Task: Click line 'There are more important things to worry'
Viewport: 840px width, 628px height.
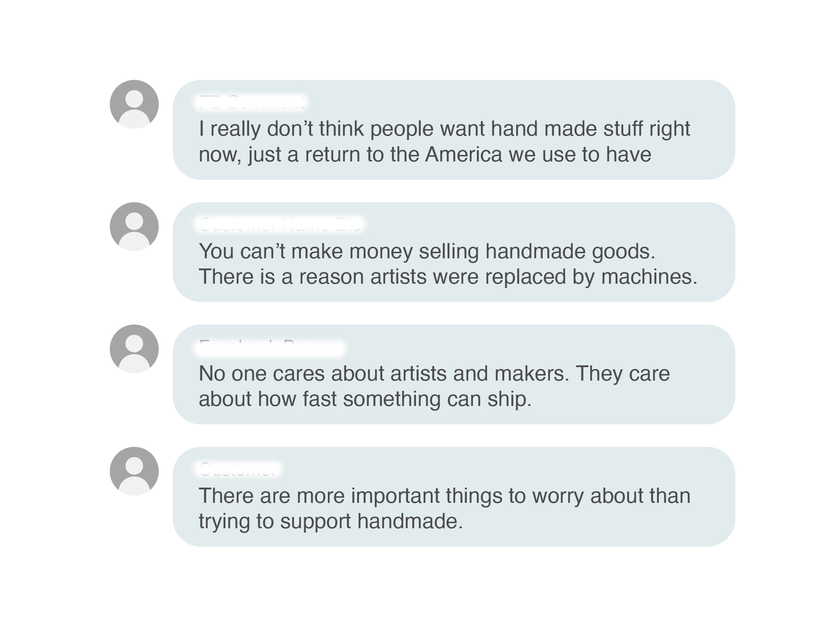Action: (x=444, y=496)
